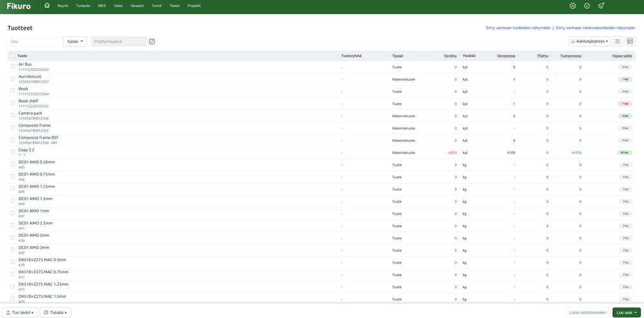
Task: Open the Tiedot menu
Action: click(175, 6)
